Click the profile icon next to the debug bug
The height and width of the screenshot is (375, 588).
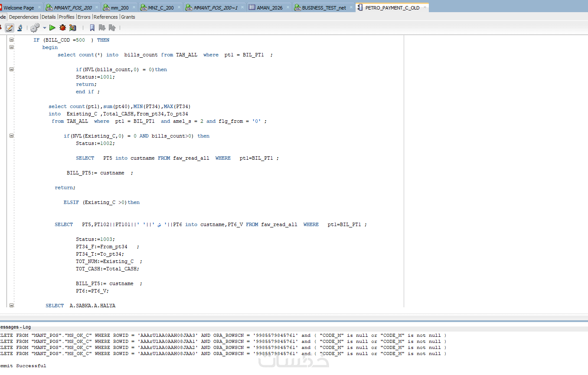pyautogui.click(x=73, y=28)
